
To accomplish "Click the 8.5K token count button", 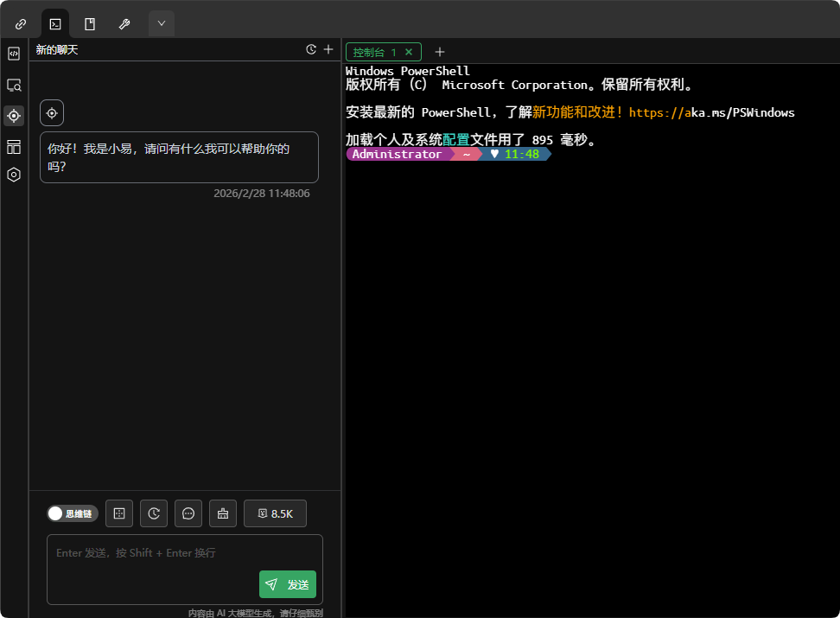I will click(275, 513).
